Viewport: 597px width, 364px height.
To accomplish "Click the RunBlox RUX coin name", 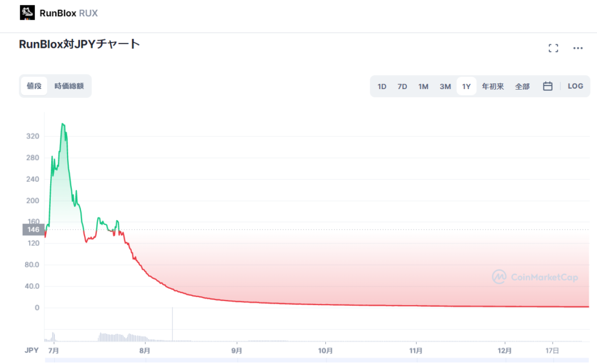I will [x=69, y=13].
